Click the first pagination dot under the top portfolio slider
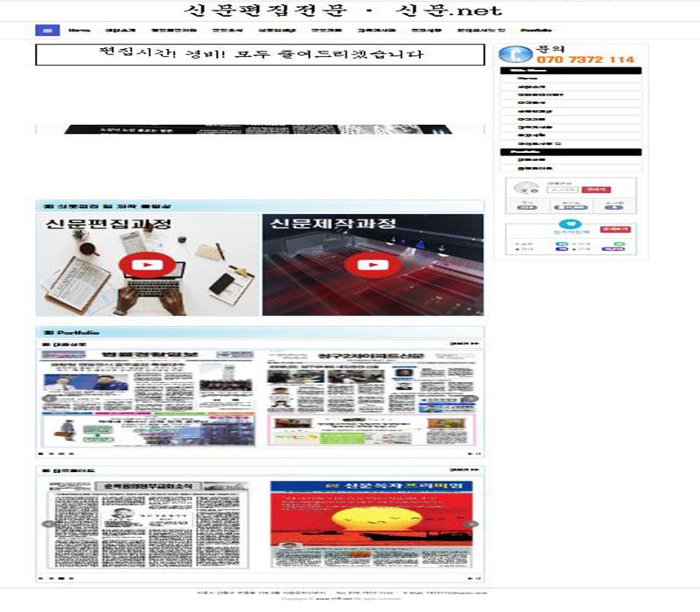Screen dimensions: 700x612 pos(40,454)
